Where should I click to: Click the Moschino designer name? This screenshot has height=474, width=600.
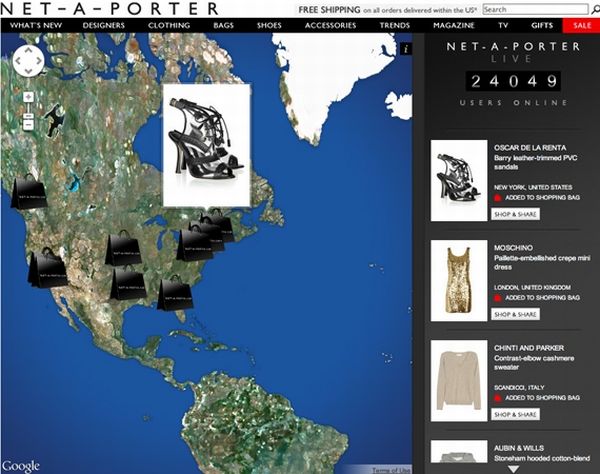click(x=513, y=248)
